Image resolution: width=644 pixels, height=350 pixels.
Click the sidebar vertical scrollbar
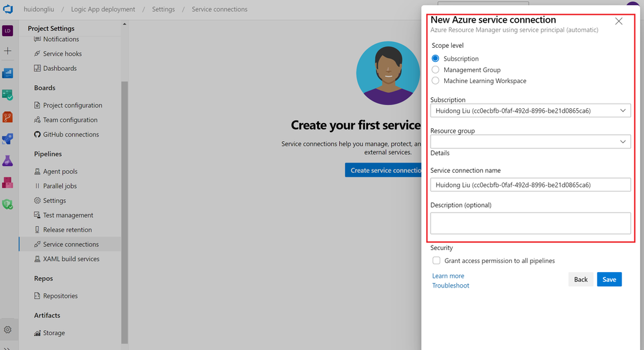click(124, 211)
